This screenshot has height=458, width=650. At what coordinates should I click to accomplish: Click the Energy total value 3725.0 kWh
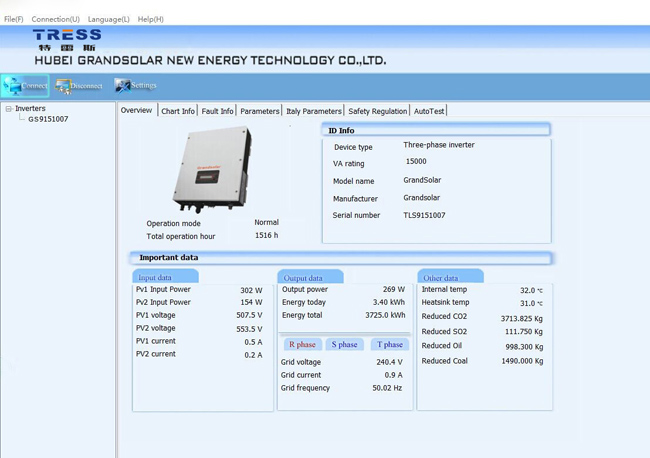(x=385, y=315)
